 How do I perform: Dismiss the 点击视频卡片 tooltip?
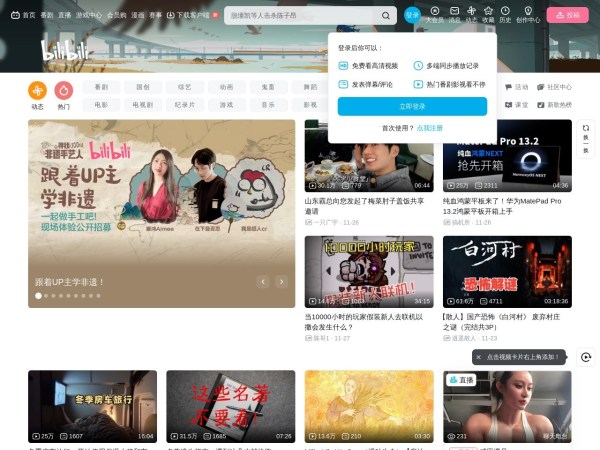(x=478, y=357)
